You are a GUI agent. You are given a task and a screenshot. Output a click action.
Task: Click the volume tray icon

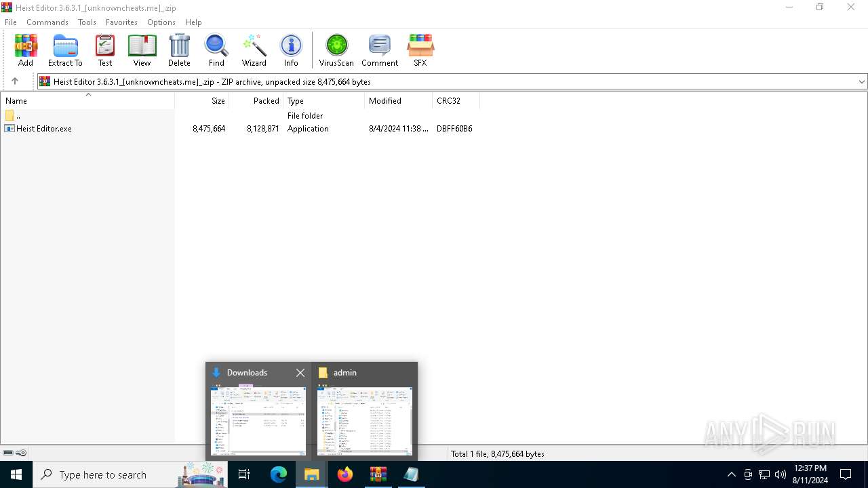click(781, 474)
